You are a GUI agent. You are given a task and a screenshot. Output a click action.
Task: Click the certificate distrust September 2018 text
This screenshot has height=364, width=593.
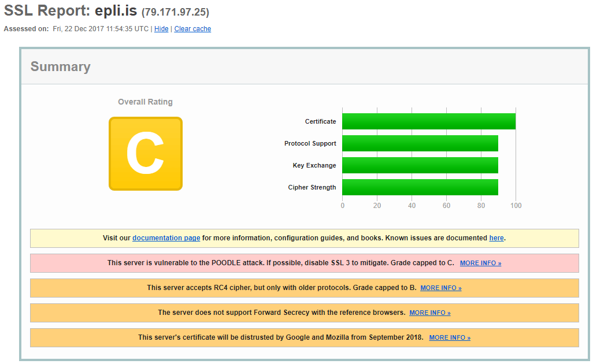(281, 337)
